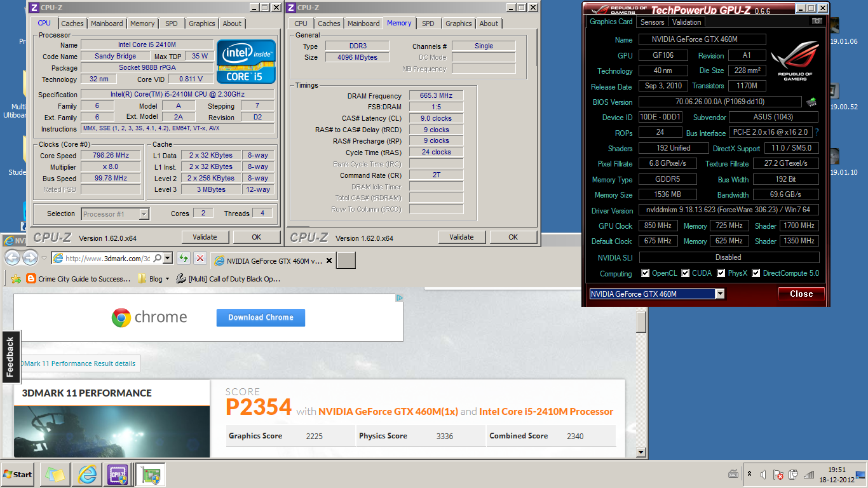Click the Action Center flag tray icon
868x488 pixels.
point(778,475)
